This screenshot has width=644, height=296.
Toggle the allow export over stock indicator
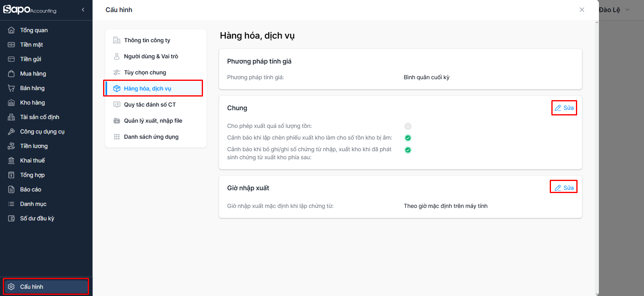408,126
